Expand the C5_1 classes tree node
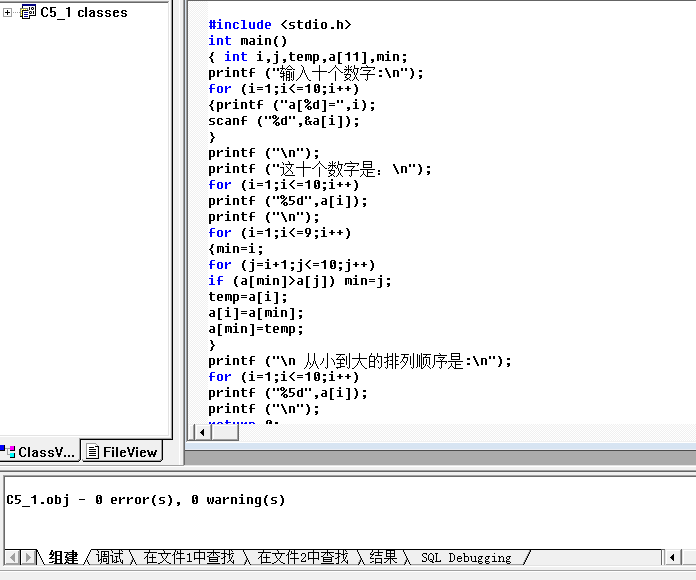Viewport: 696px width, 580px height. pyautogui.click(x=8, y=13)
